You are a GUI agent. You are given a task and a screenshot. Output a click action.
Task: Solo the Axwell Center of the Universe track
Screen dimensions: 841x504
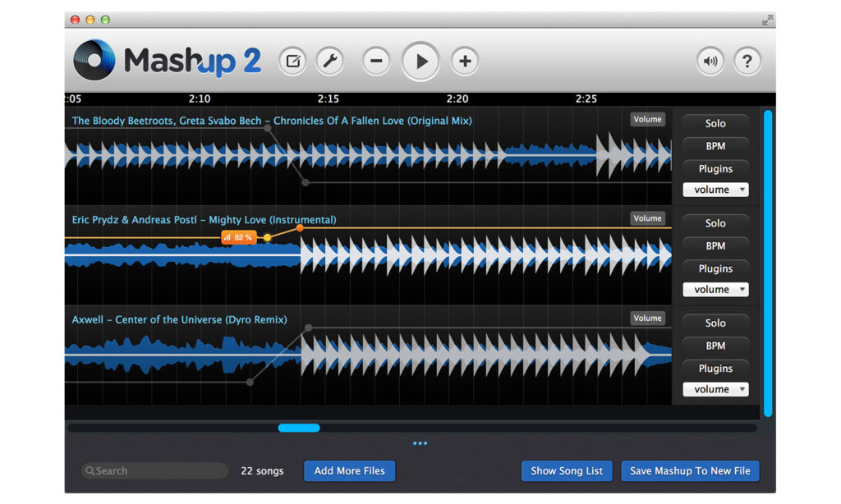[x=715, y=323]
